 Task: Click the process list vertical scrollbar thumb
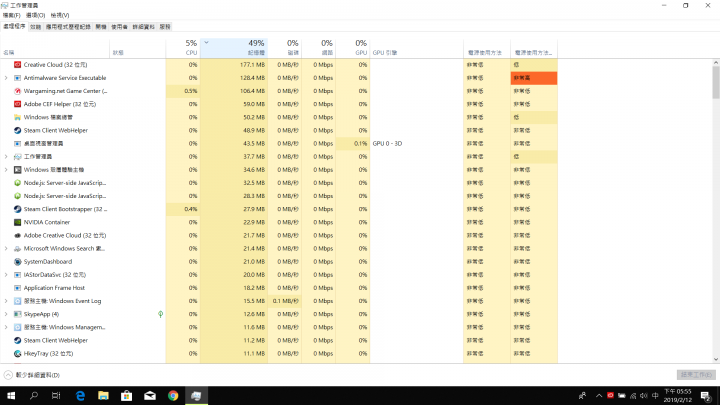[716, 82]
